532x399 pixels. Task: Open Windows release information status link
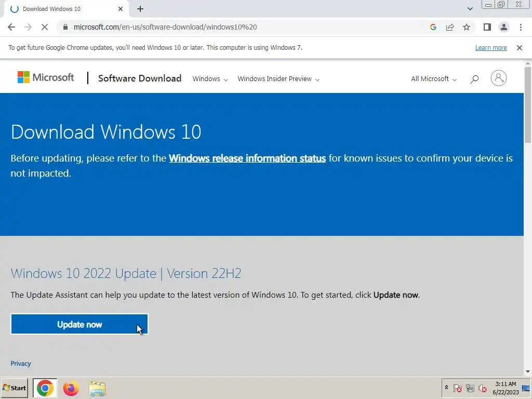[x=247, y=158]
